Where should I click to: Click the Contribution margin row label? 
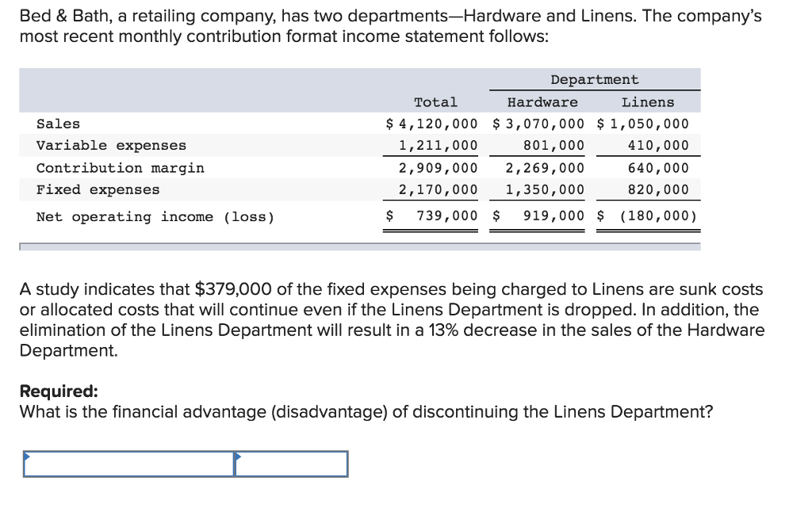tap(120, 168)
